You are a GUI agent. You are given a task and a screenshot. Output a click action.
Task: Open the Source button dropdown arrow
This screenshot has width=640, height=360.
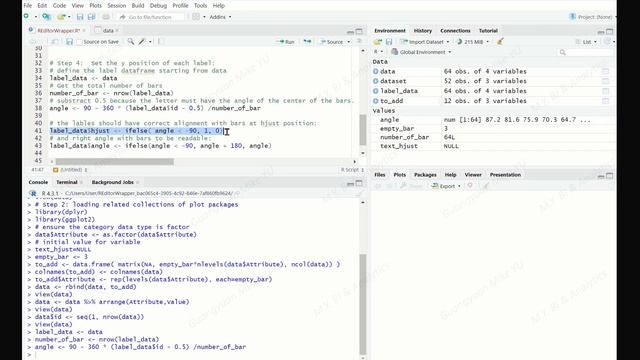(x=349, y=42)
